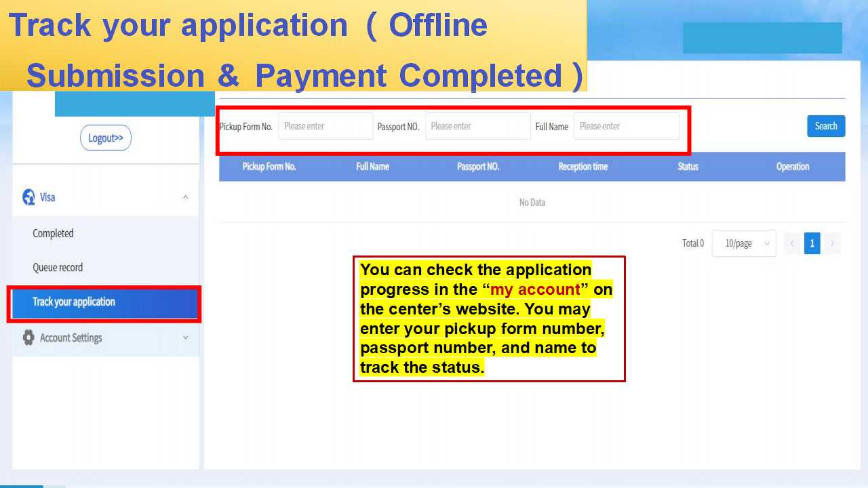
Task: Open the 10/page results dropdown
Action: click(x=744, y=243)
